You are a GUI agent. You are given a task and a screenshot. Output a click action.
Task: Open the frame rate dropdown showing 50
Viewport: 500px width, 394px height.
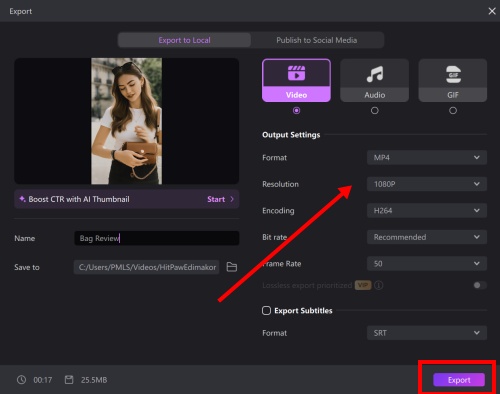tap(427, 264)
